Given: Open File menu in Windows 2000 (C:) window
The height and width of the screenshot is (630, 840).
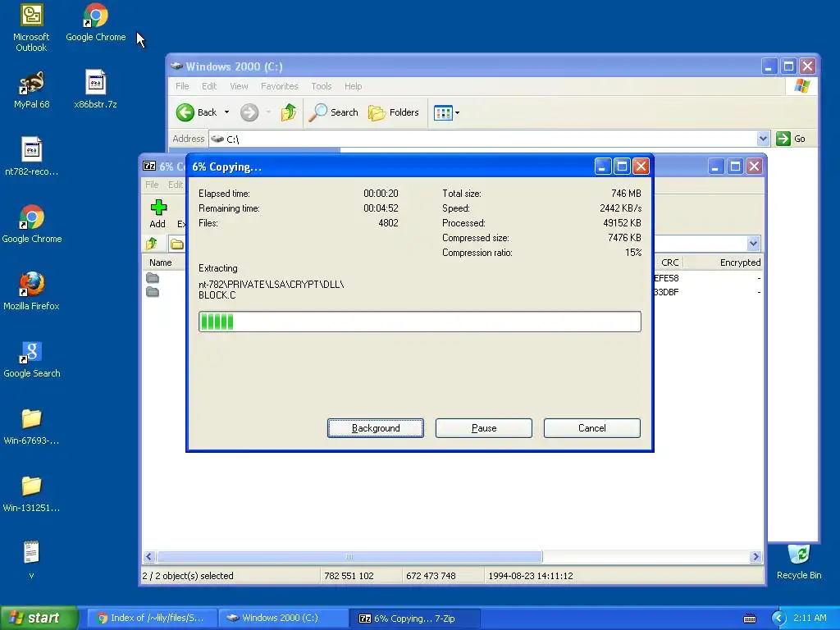Looking at the screenshot, I should (x=182, y=86).
